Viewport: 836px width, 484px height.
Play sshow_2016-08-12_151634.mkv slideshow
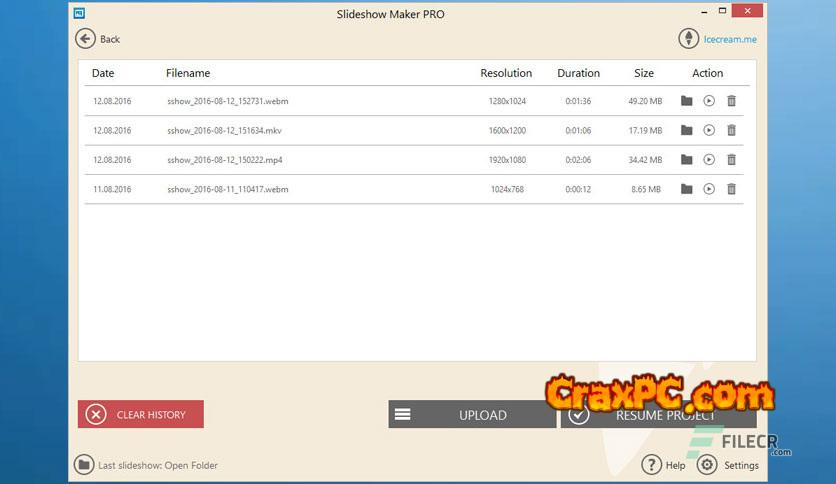click(x=709, y=130)
